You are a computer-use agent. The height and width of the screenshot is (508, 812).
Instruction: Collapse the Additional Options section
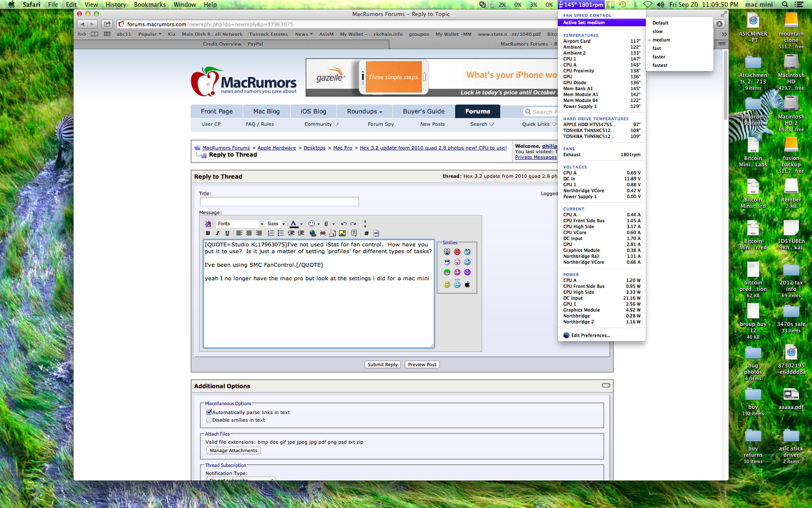(606, 385)
